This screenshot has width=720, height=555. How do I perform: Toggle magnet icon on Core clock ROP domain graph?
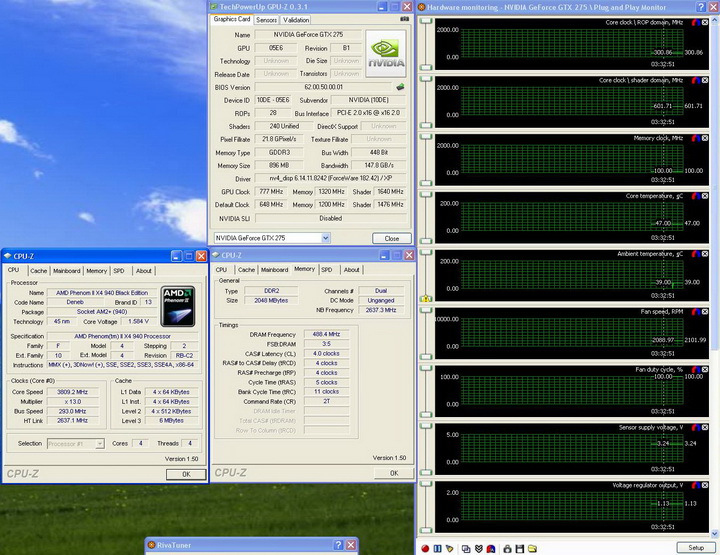click(696, 22)
